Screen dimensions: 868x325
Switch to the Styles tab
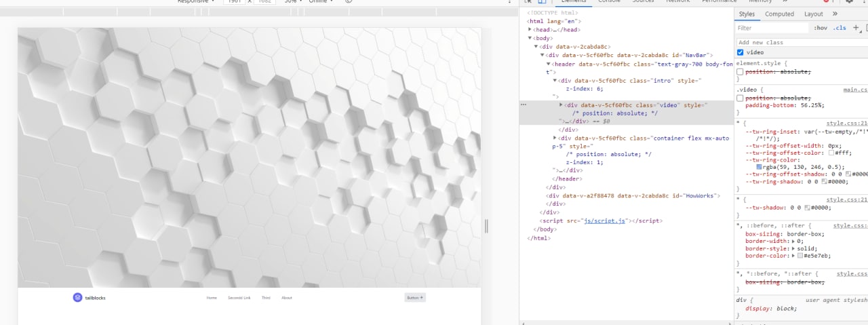coord(747,14)
